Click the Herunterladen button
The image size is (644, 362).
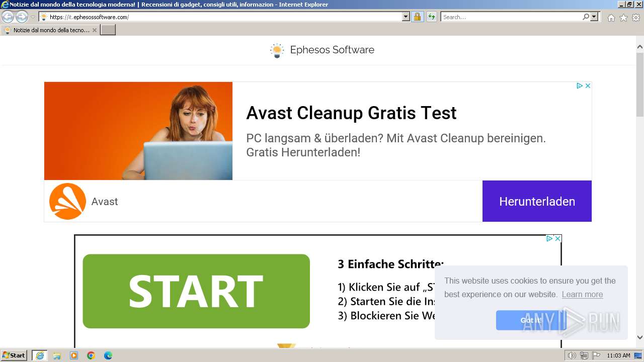(537, 201)
